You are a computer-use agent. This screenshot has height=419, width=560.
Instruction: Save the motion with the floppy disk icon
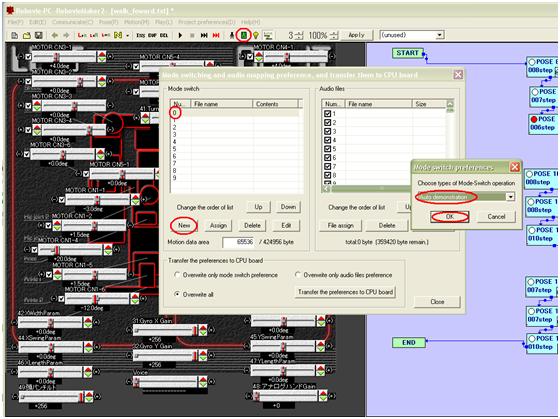coord(39,35)
